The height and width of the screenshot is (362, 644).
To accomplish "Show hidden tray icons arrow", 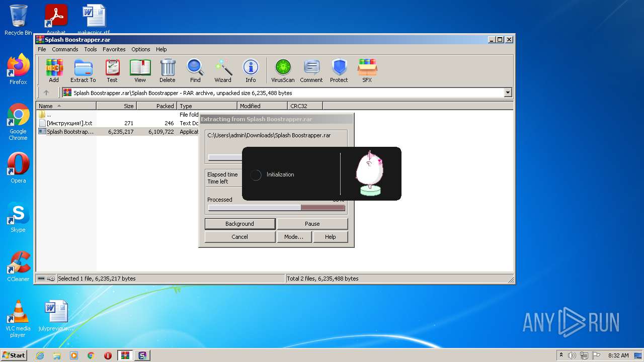I will point(561,355).
